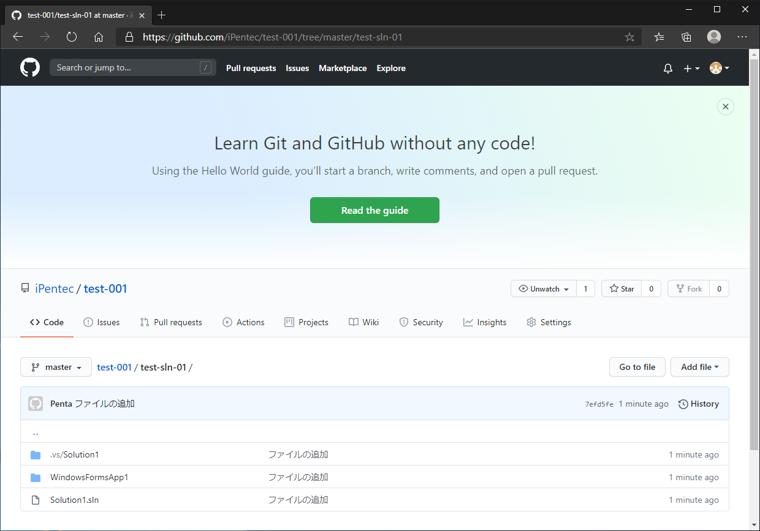The height and width of the screenshot is (531, 760).
Task: Open commit History
Action: [698, 404]
